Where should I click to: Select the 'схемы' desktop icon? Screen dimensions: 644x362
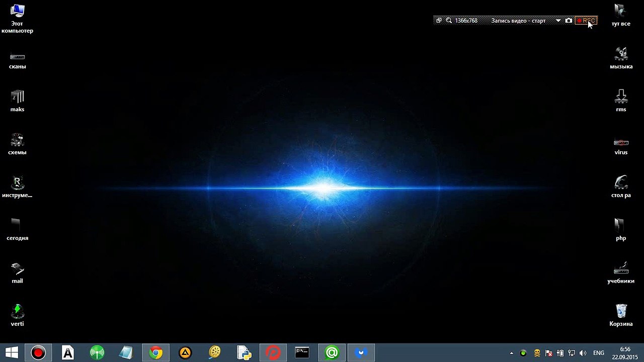click(18, 144)
